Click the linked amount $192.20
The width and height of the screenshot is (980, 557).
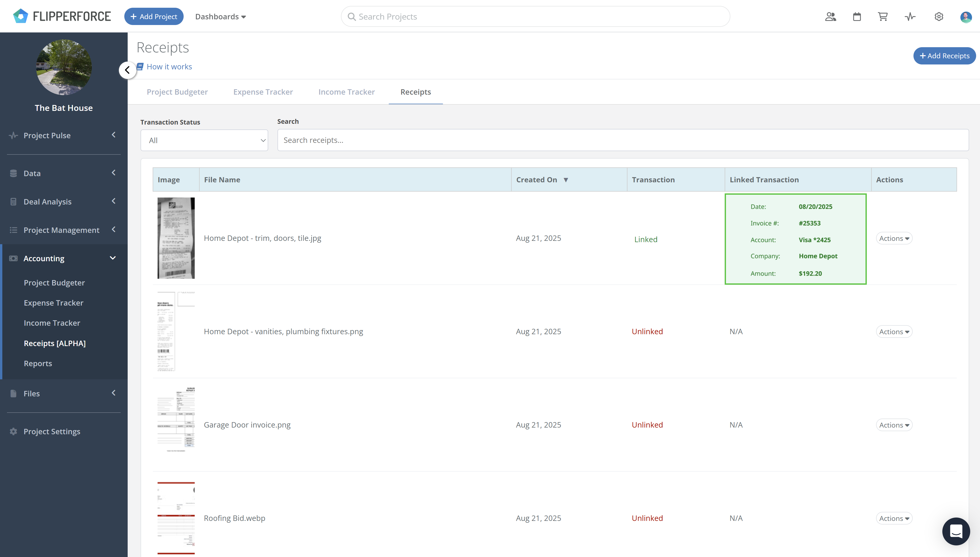coord(810,273)
